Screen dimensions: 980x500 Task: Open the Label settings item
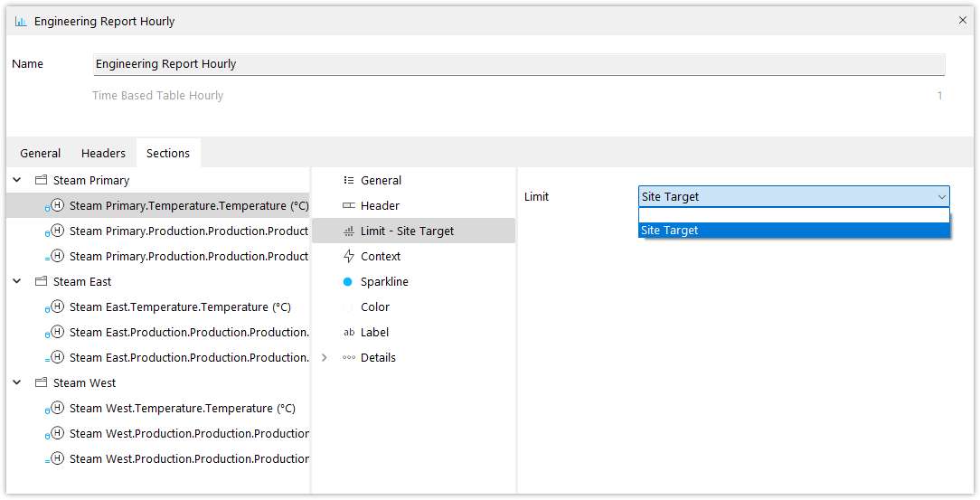(413, 333)
